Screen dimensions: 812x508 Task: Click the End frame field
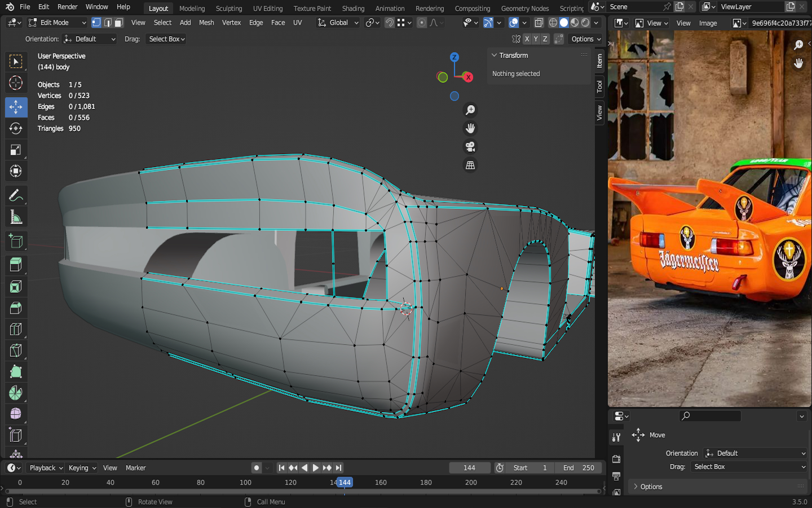pos(578,468)
